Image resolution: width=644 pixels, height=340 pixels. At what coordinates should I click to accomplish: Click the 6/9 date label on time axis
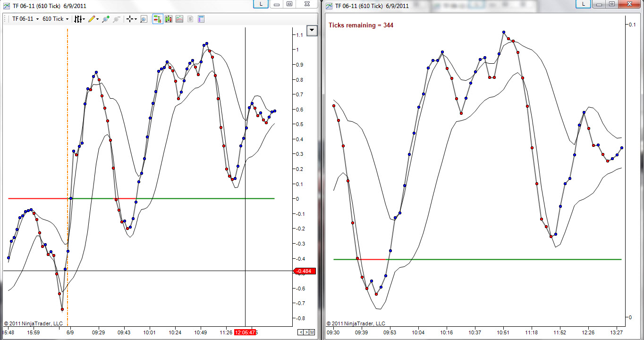[x=70, y=332]
